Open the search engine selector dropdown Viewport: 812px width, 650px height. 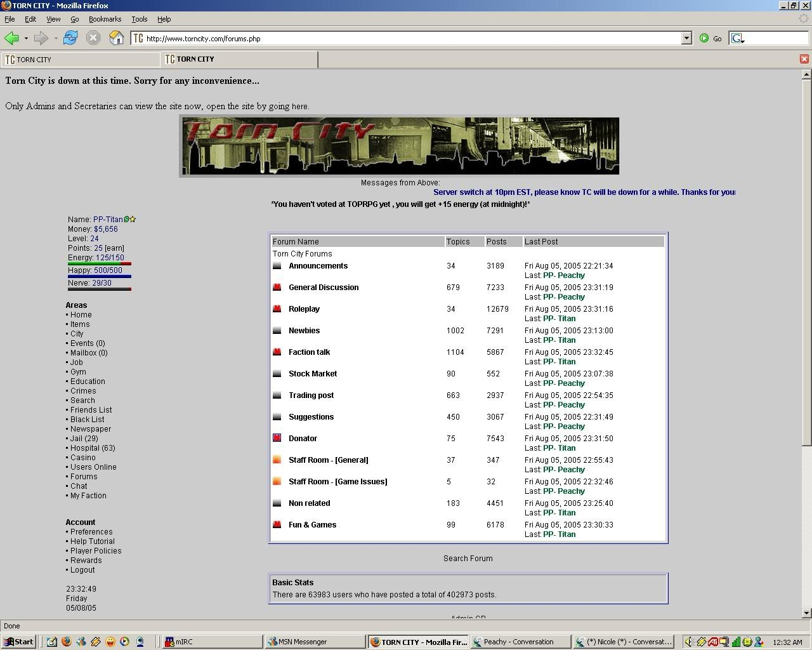tap(738, 39)
